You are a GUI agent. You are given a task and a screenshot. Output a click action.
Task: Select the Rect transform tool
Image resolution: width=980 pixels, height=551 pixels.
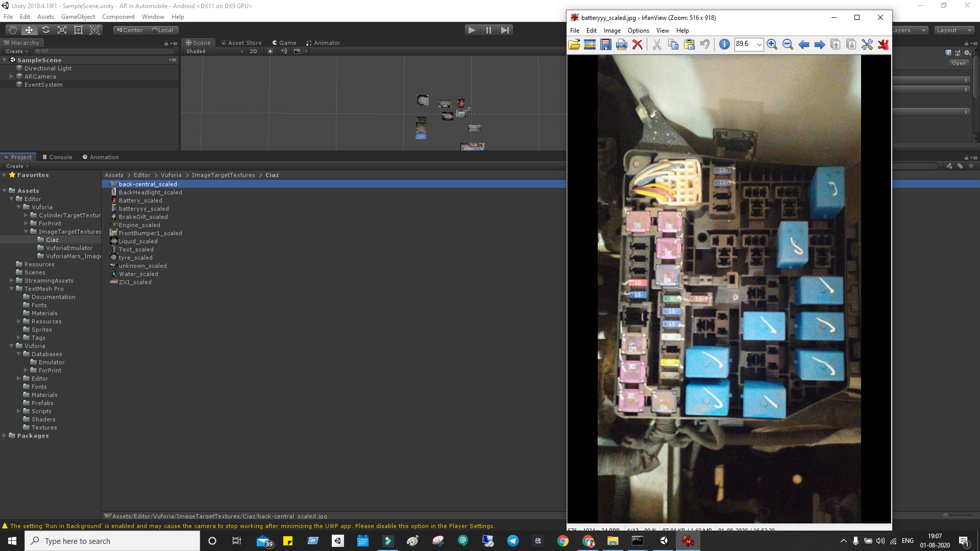pyautogui.click(x=78, y=30)
